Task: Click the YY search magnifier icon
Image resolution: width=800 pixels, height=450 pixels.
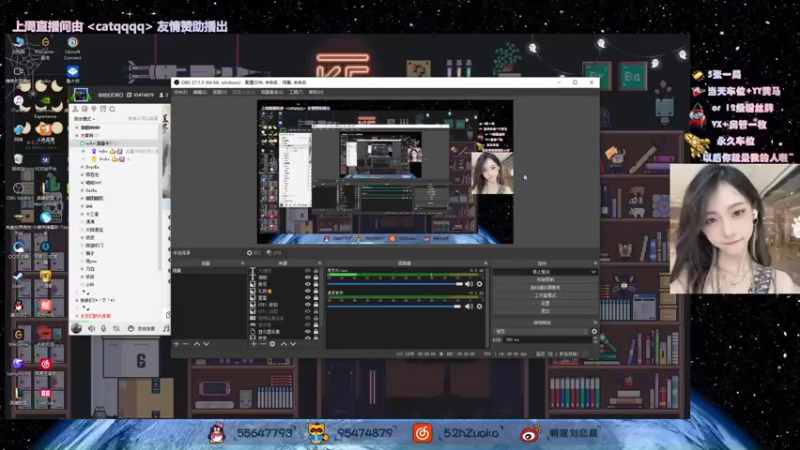Action: pyautogui.click(x=113, y=109)
